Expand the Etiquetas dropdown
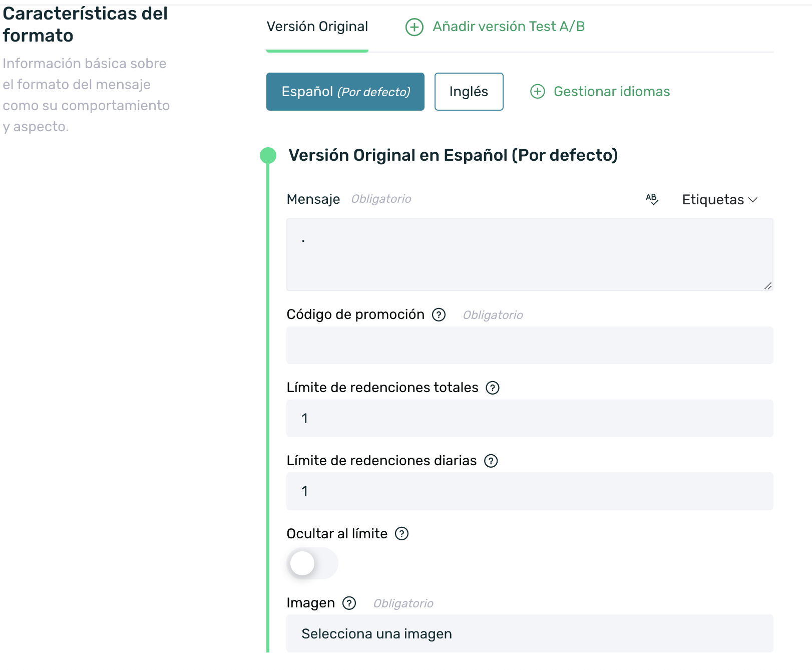Viewport: 812px width, 670px height. [720, 200]
